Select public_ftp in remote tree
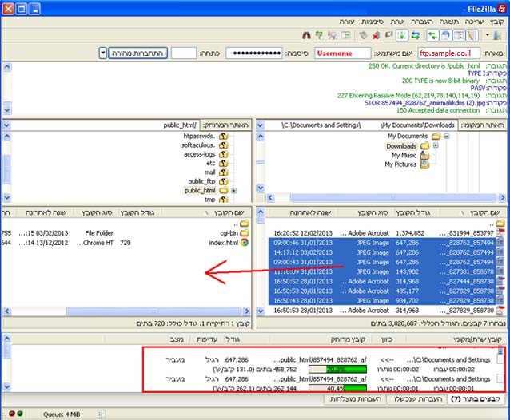Screen dimensions: 510x420 (x=201, y=181)
